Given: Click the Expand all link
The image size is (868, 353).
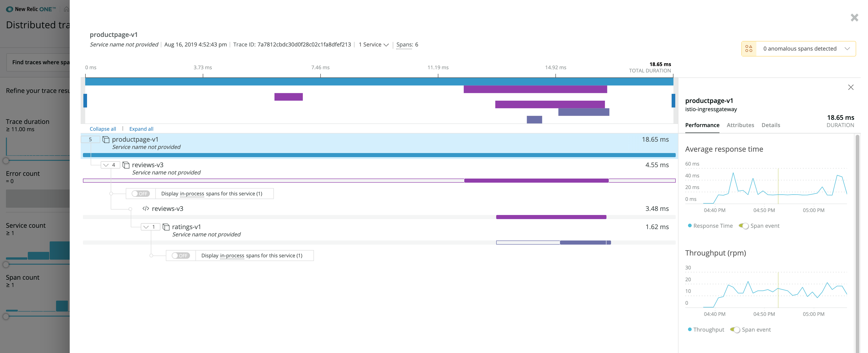Looking at the screenshot, I should tap(141, 129).
